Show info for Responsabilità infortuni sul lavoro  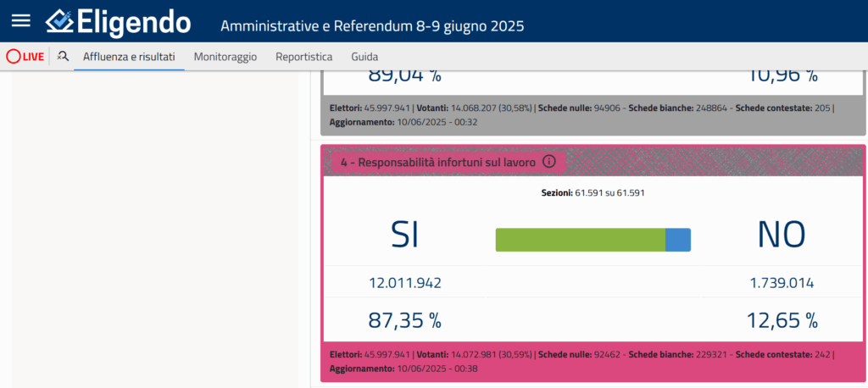548,161
